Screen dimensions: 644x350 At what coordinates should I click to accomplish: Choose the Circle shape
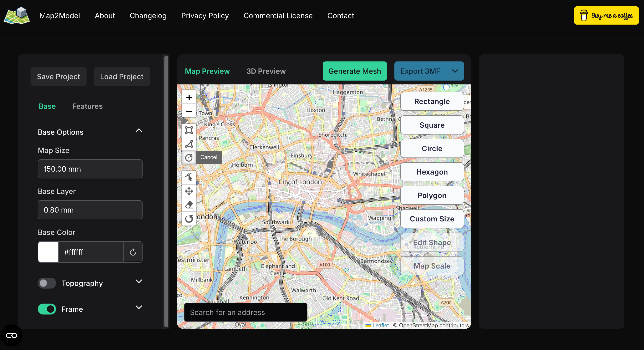tap(432, 148)
